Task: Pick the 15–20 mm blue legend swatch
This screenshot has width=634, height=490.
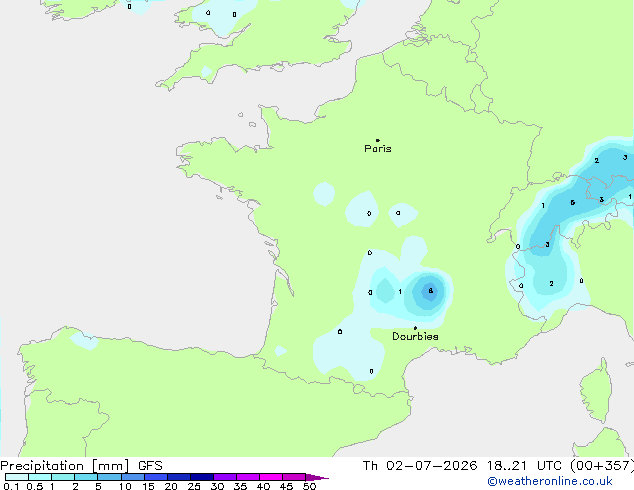Action: click(156, 477)
